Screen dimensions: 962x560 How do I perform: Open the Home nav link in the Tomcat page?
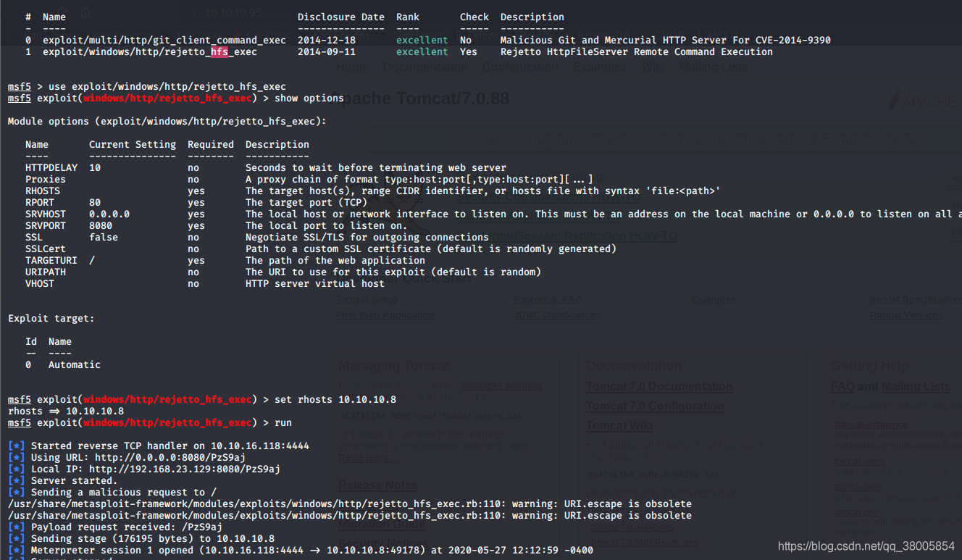pyautogui.click(x=353, y=67)
